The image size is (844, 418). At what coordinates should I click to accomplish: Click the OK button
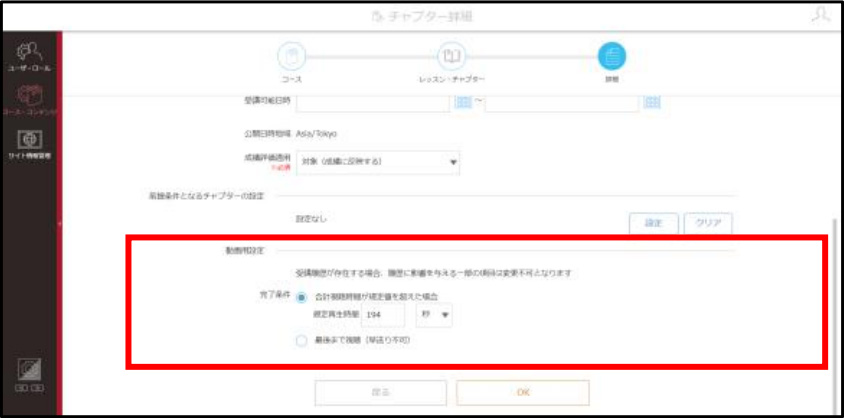point(523,393)
